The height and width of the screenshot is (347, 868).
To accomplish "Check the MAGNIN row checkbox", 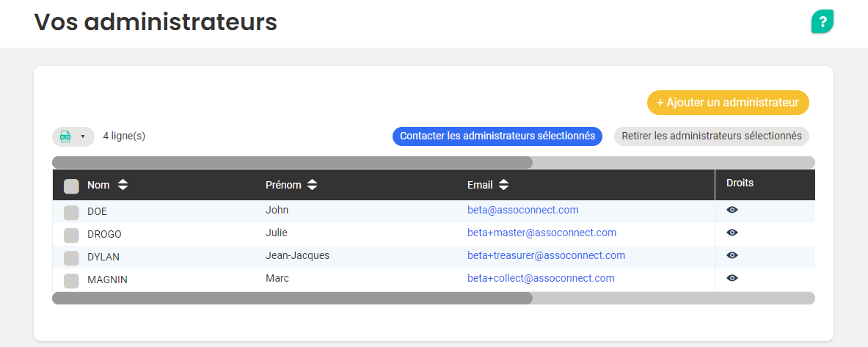I will pos(71,281).
